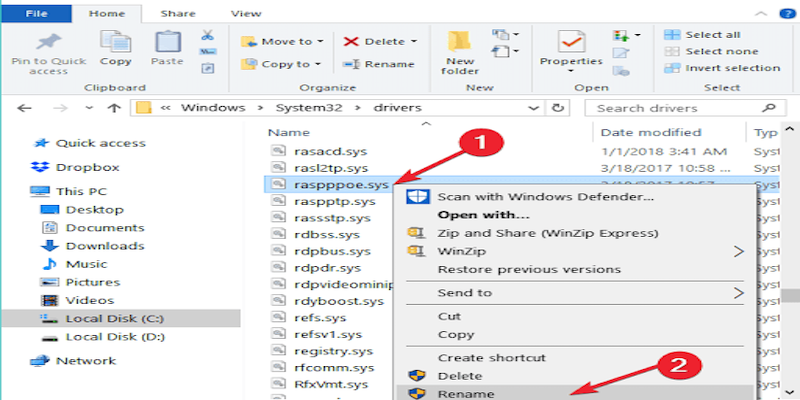This screenshot has width=800, height=400.
Task: Click Rename in the Organize group
Action: [x=378, y=64]
